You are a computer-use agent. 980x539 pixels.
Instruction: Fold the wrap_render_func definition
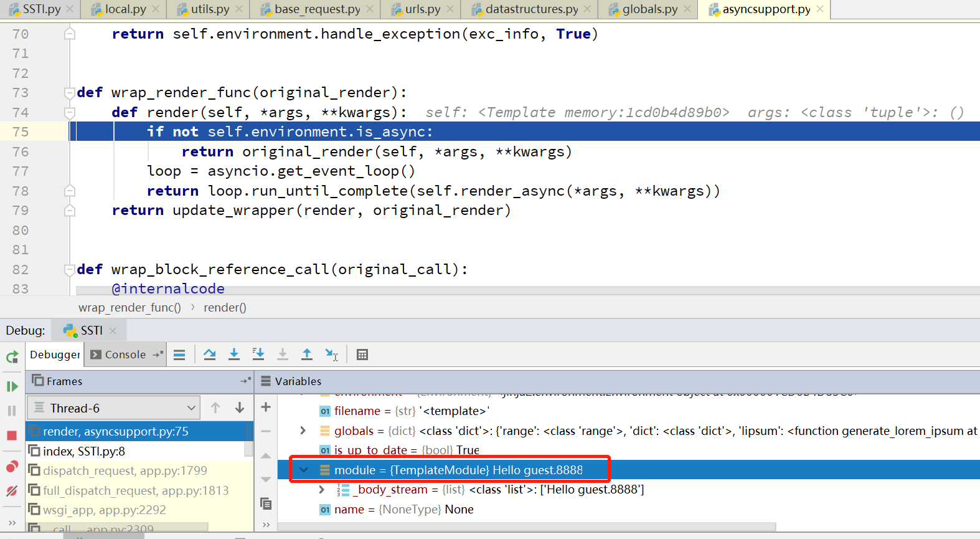coord(70,93)
